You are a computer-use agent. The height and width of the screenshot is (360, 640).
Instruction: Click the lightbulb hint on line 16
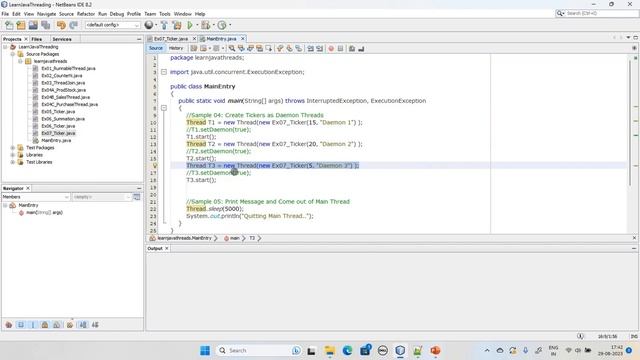(155, 166)
